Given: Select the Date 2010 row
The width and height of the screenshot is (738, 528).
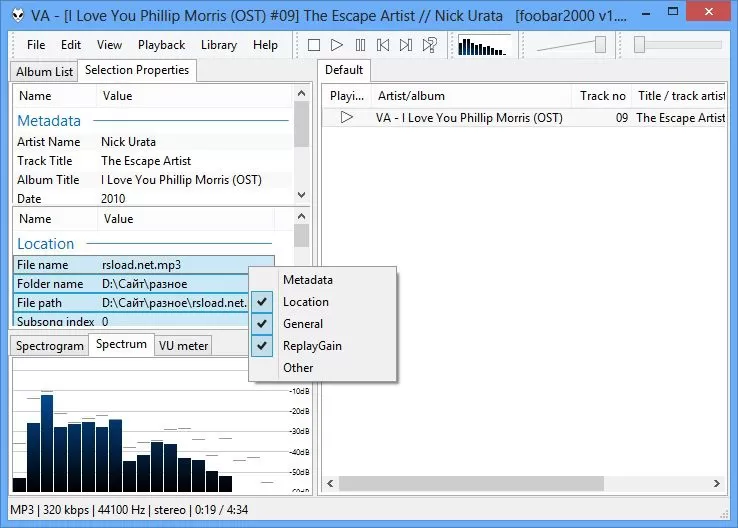Looking at the screenshot, I should click(x=152, y=199).
